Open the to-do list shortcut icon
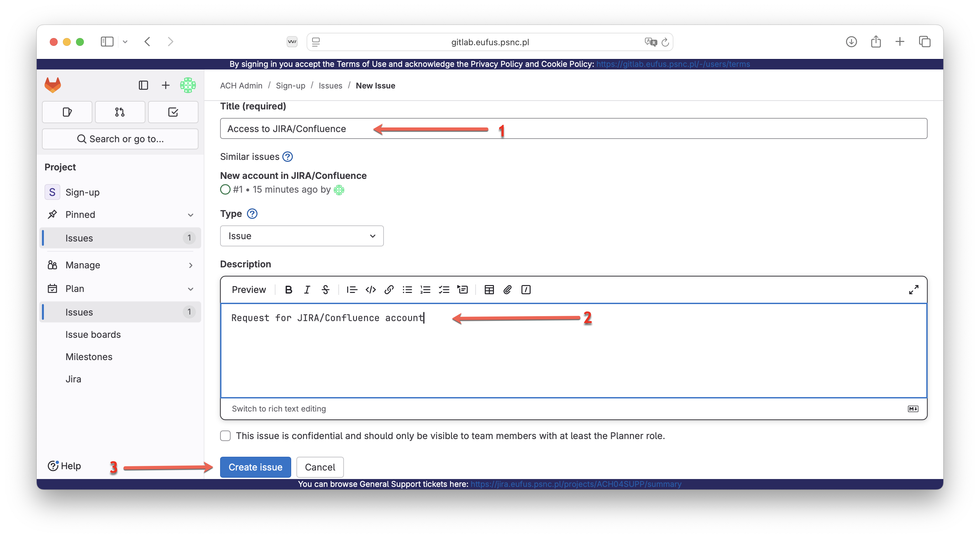 coord(173,112)
